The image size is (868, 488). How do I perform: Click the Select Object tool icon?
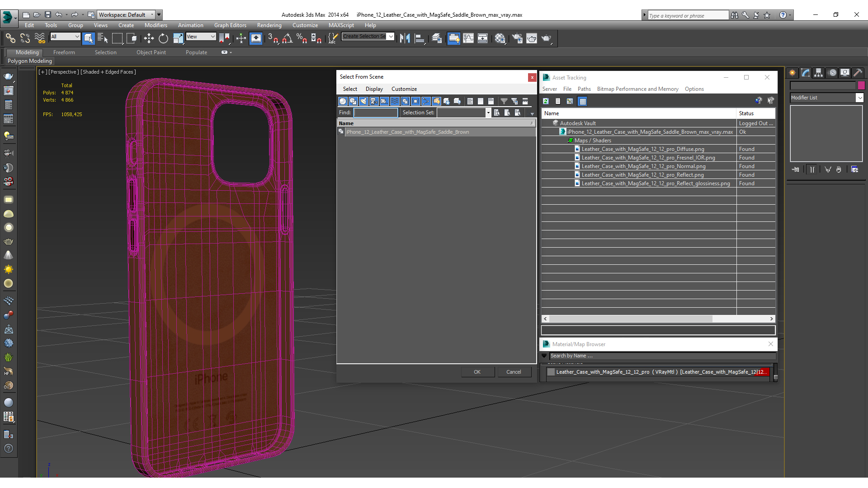89,39
